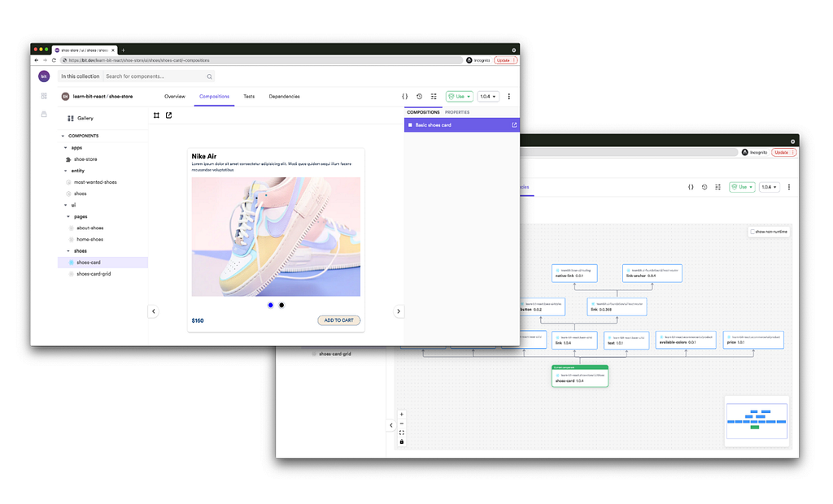Image resolution: width=833 pixels, height=504 pixels.
Task: Collapse left sidebar with the arrow handle
Action: point(154,311)
